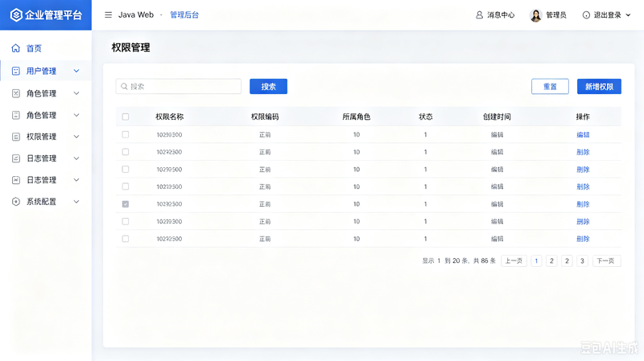Screen dimensions: 644x361
Task: Expand the chevron of 日志管理 just below 权限管理
Action: [76, 158]
